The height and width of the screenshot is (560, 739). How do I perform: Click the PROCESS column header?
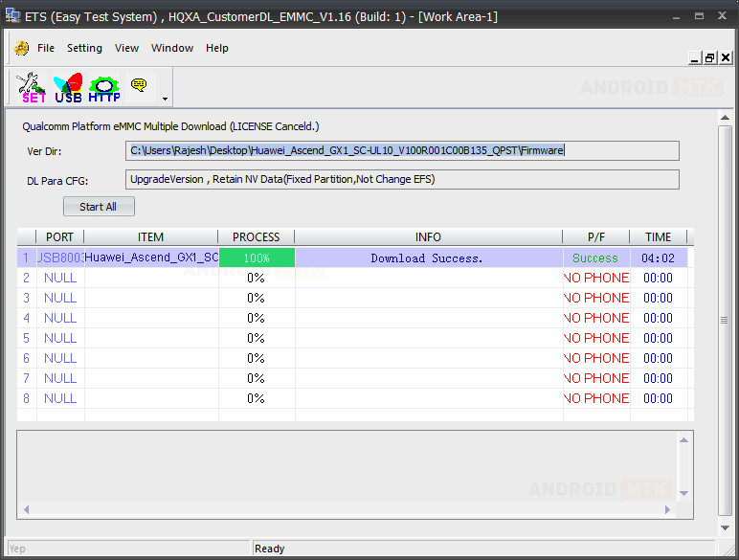pyautogui.click(x=257, y=237)
